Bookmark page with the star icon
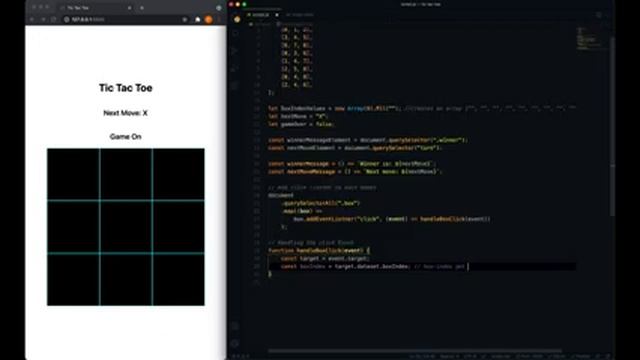 (x=184, y=19)
